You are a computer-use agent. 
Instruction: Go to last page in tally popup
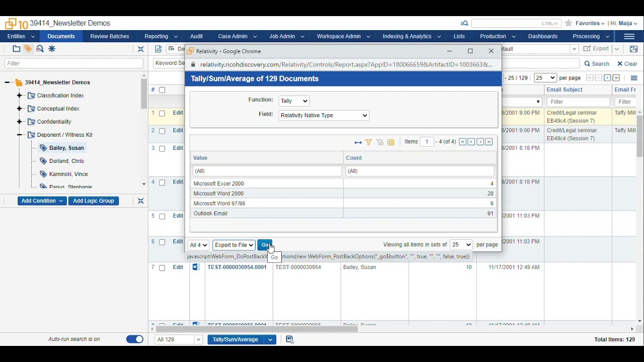pos(489,142)
